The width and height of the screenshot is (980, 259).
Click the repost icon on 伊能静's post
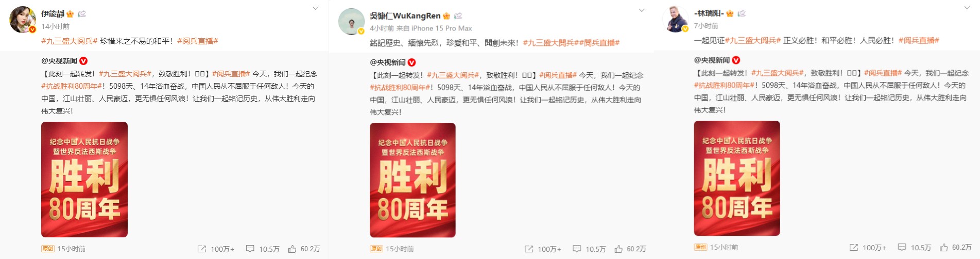click(x=202, y=249)
